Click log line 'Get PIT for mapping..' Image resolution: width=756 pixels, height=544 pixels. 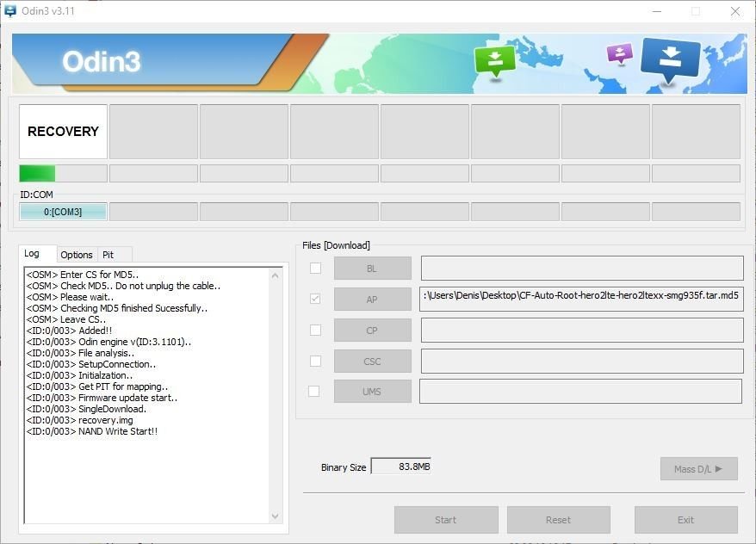coord(97,386)
